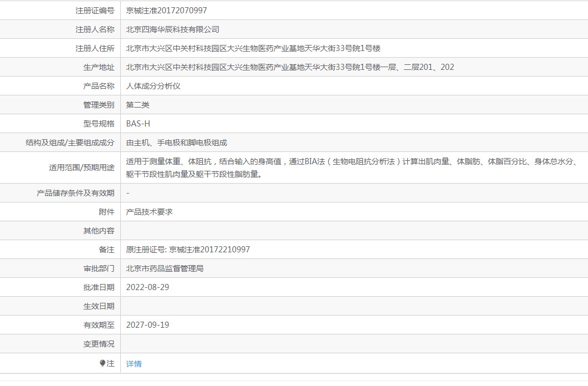Click the 附件 field label
The width and height of the screenshot is (588, 386).
coord(106,212)
